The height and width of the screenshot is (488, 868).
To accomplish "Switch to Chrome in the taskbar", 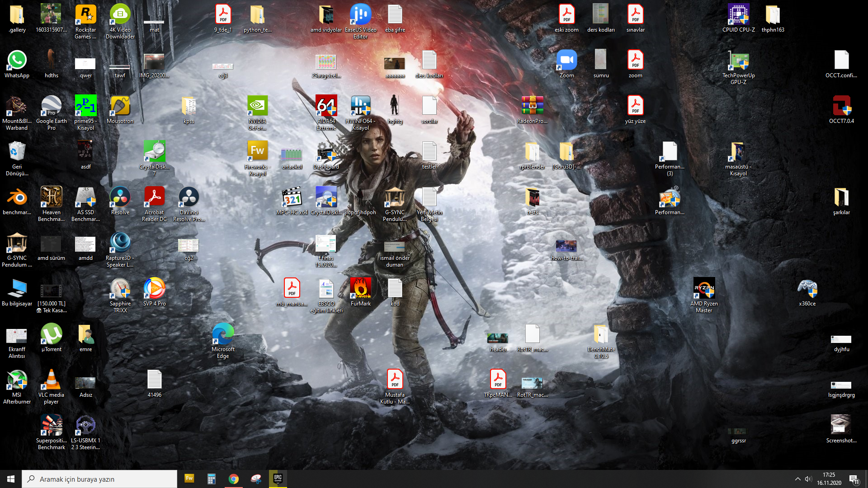I will [x=233, y=479].
